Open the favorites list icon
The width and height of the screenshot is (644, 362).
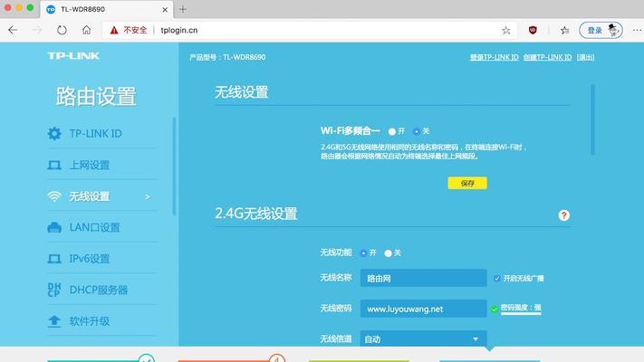click(564, 31)
